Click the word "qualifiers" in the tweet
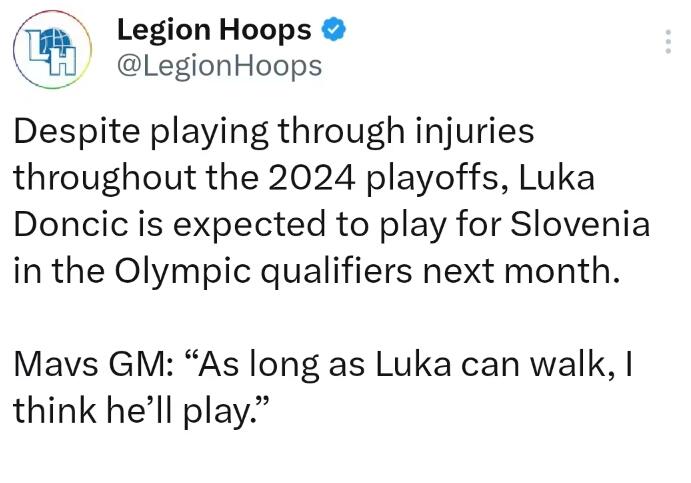The width and height of the screenshot is (691, 483). tap(337, 273)
